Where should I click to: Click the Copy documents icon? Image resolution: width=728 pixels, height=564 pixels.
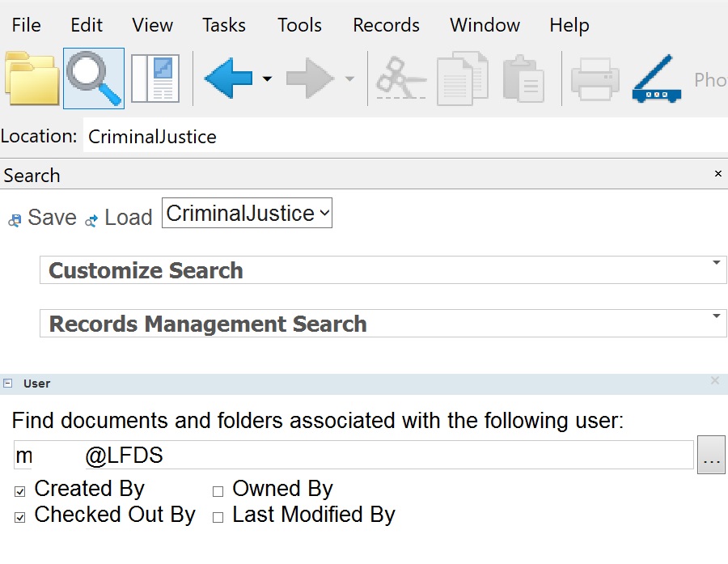pyautogui.click(x=463, y=78)
